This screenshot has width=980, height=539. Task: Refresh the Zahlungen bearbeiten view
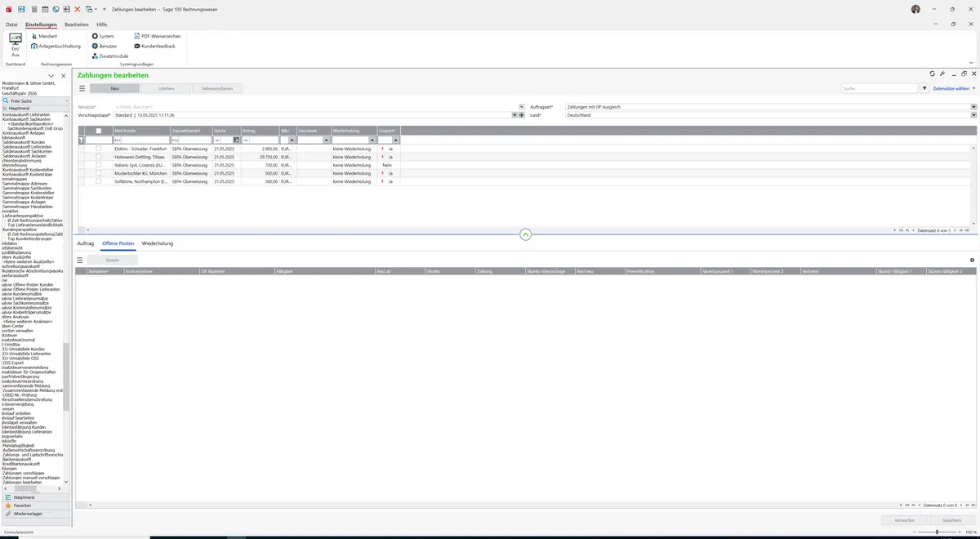932,73
